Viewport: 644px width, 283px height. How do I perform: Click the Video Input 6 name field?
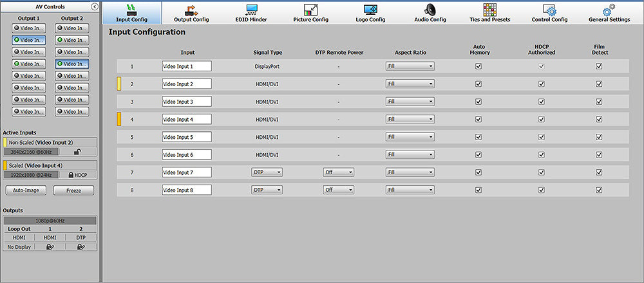(x=187, y=154)
